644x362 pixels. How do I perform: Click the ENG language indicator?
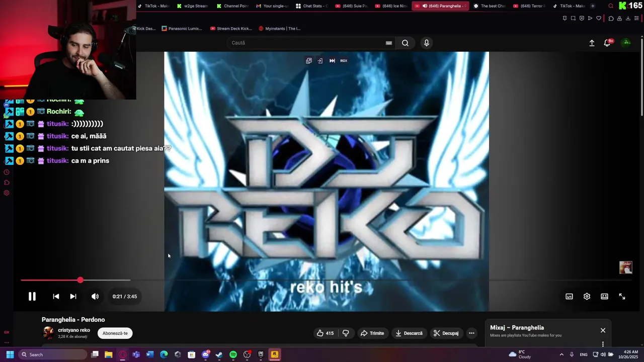click(x=584, y=354)
